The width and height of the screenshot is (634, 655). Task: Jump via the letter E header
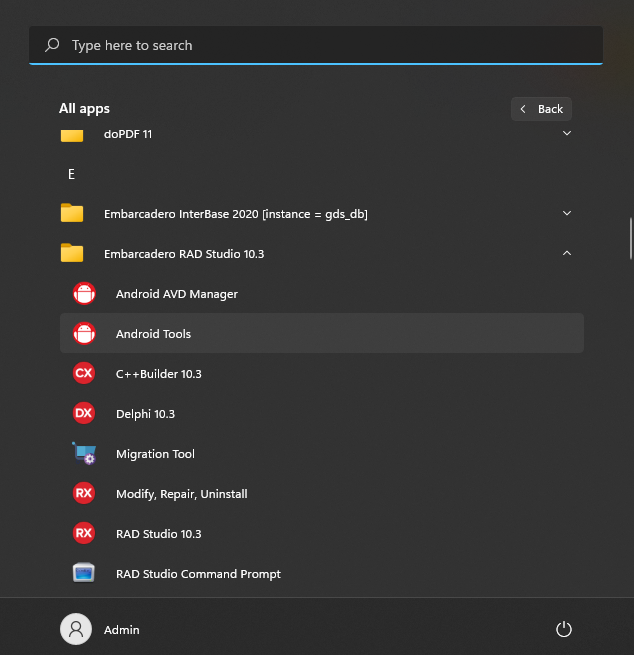tap(71, 174)
